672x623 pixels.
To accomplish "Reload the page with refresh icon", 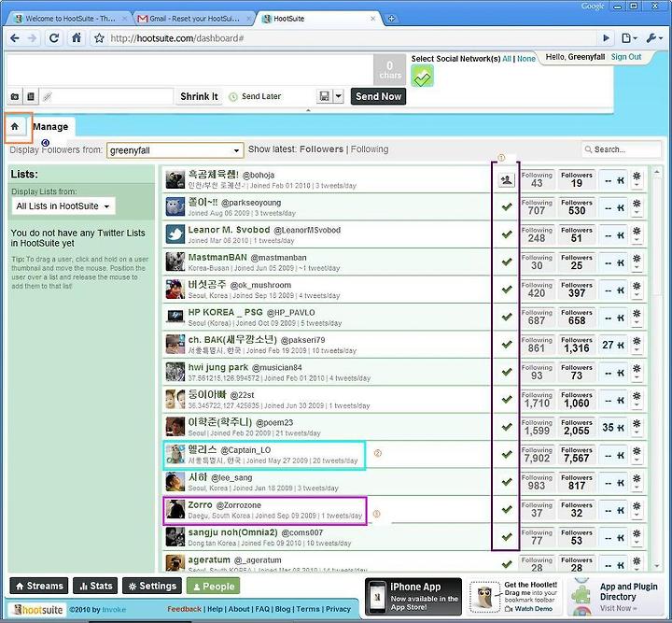I will pyautogui.click(x=54, y=38).
